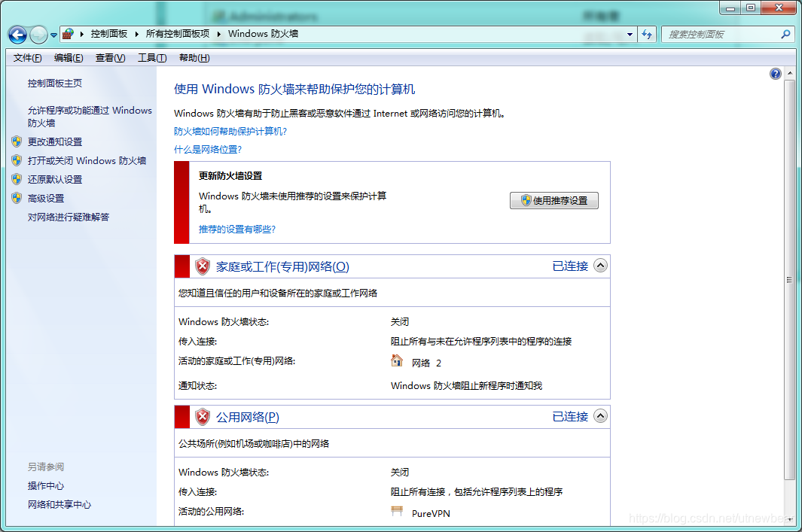Open 防火墙如何帮助保护计算机? help link

(x=230, y=132)
